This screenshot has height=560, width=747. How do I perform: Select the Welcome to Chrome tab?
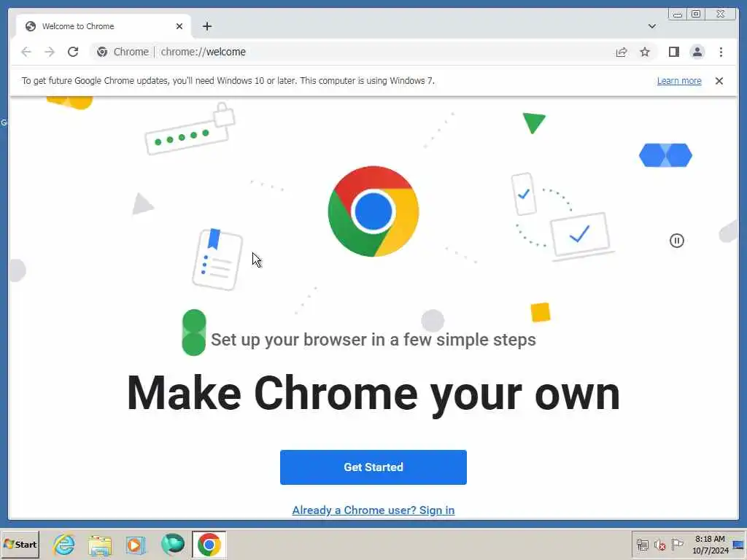104,26
